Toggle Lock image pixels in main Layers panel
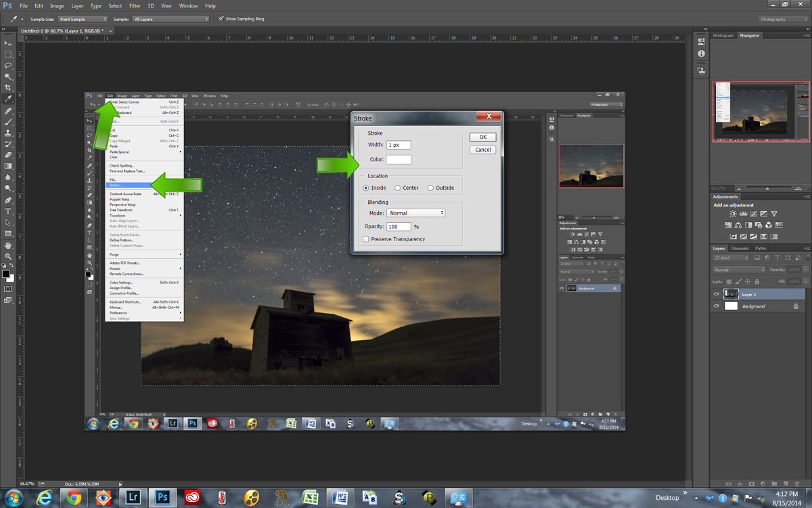The height and width of the screenshot is (508, 812). (739, 281)
